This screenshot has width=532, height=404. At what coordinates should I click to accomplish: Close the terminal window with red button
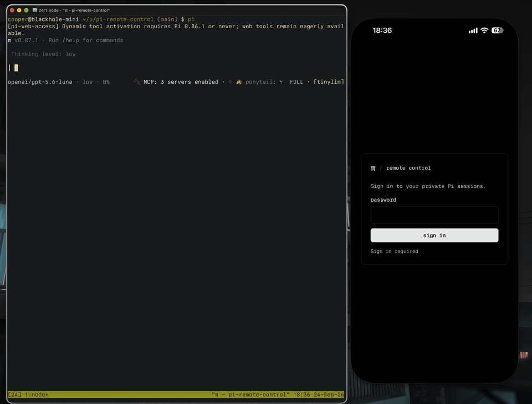pos(12,10)
